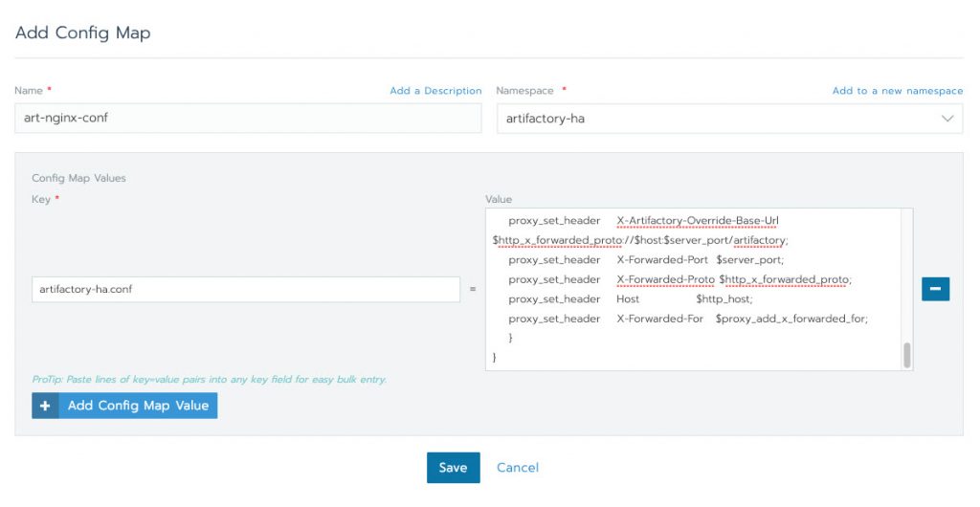980x507 pixels.
Task: Click $proxy_add_x_forwarded_for in the Value box
Action: pyautogui.click(x=791, y=319)
